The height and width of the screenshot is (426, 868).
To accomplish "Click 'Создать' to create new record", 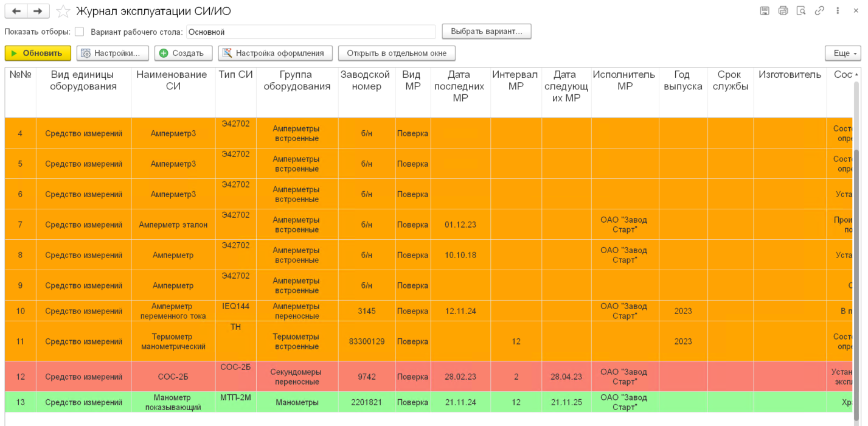I will click(x=183, y=54).
